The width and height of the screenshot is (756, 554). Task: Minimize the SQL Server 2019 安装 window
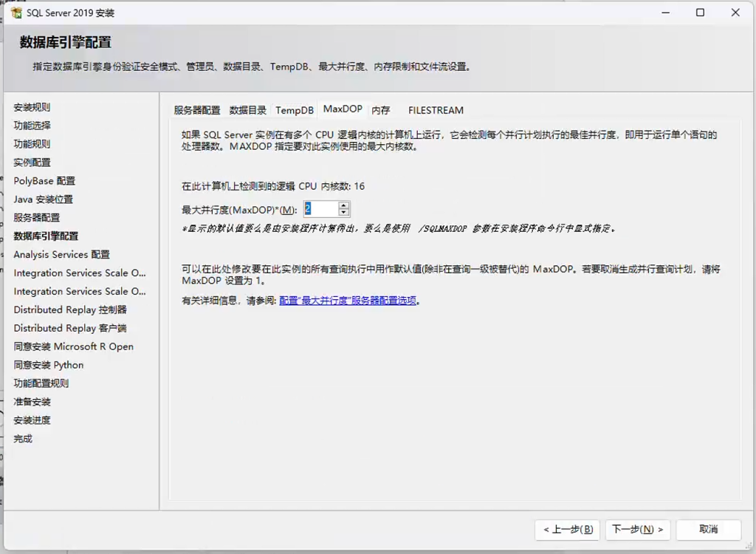666,13
